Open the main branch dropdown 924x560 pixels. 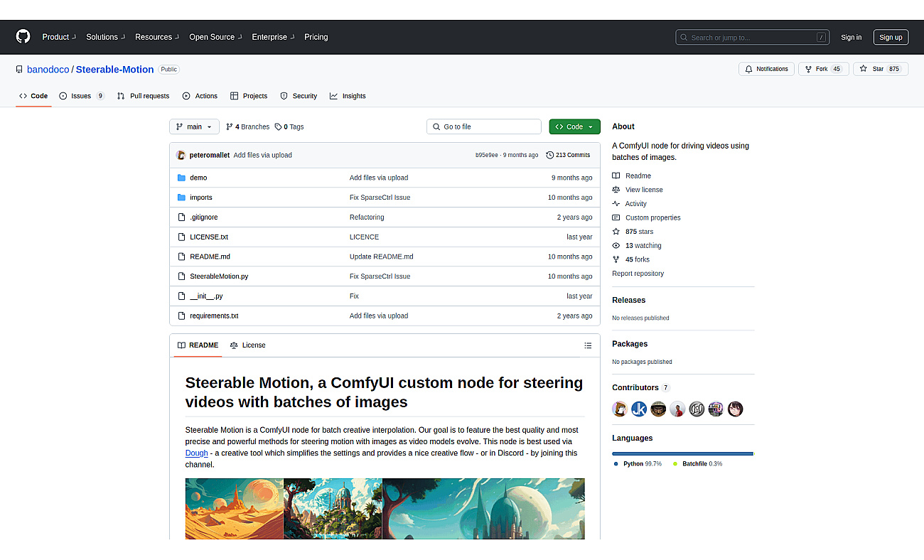(194, 126)
